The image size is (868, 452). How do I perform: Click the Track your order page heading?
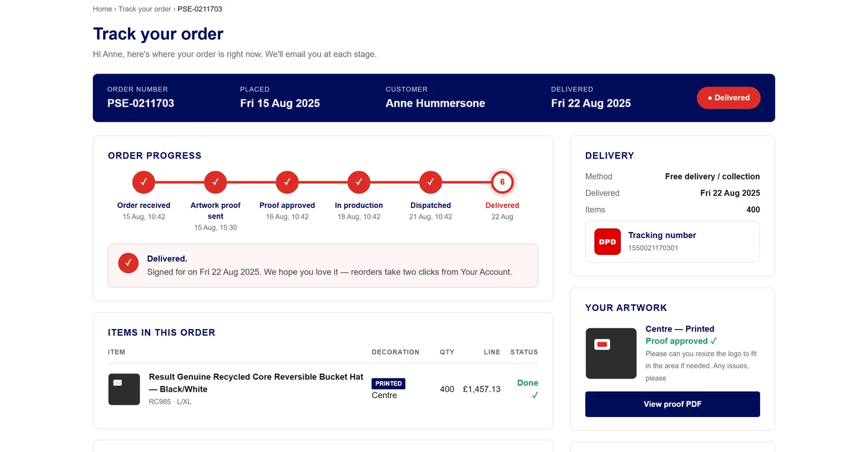coord(158,34)
